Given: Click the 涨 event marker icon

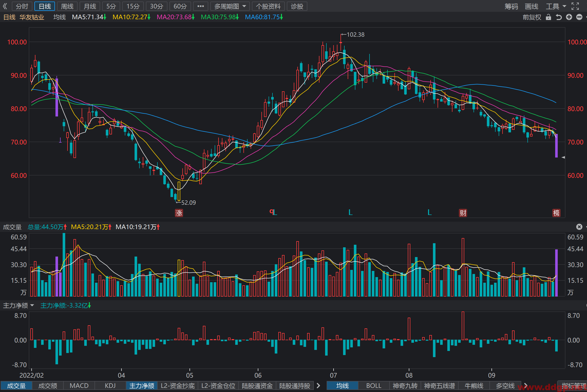Looking at the screenshot, I should [179, 213].
